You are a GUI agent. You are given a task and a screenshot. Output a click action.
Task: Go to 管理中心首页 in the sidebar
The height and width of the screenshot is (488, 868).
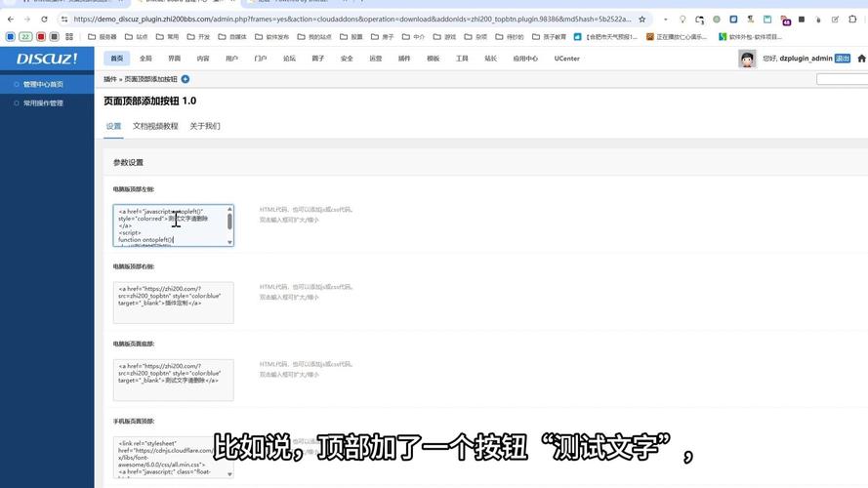point(43,84)
